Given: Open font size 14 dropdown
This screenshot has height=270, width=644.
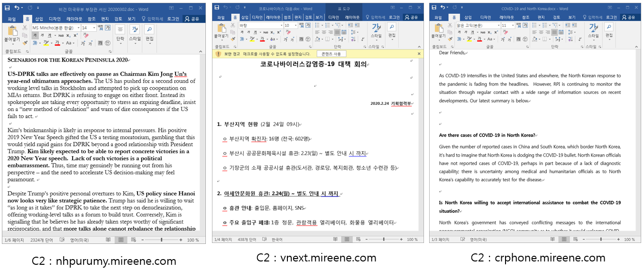Looking at the screenshot, I should pos(94,28).
